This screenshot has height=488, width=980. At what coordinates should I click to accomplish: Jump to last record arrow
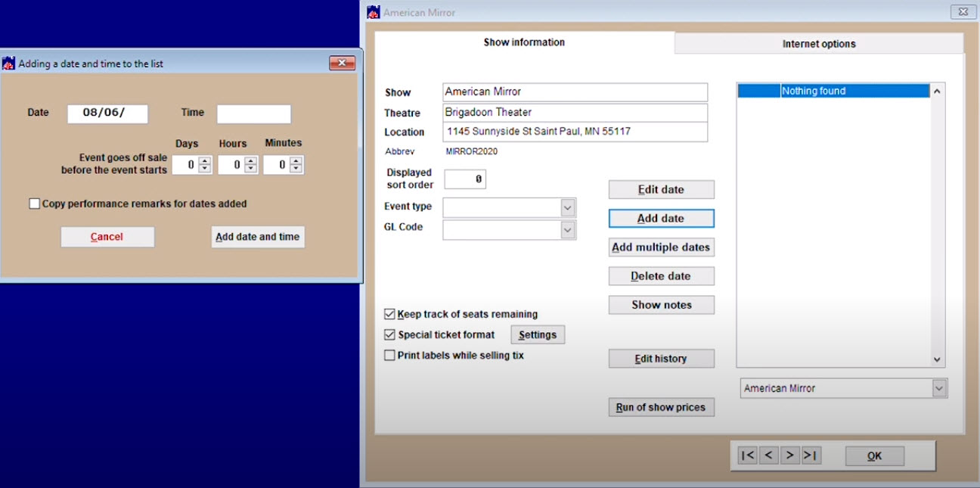(810, 455)
